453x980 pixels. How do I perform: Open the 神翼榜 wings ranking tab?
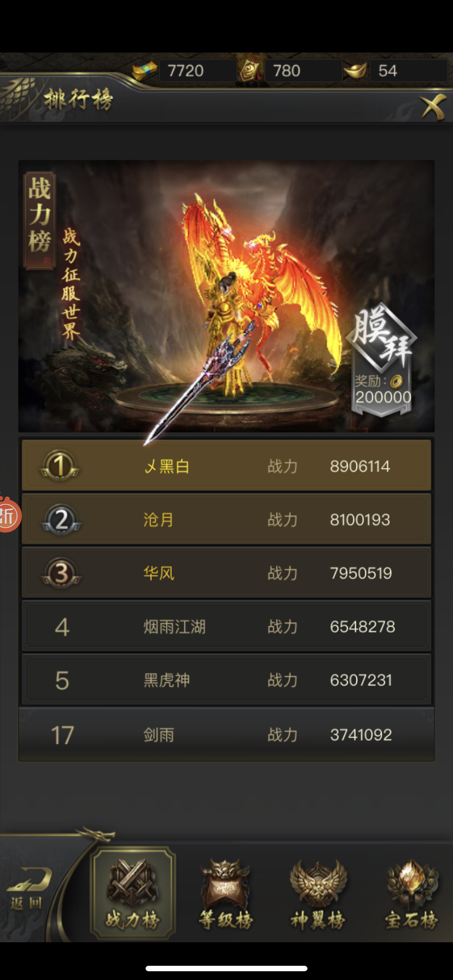click(318, 894)
